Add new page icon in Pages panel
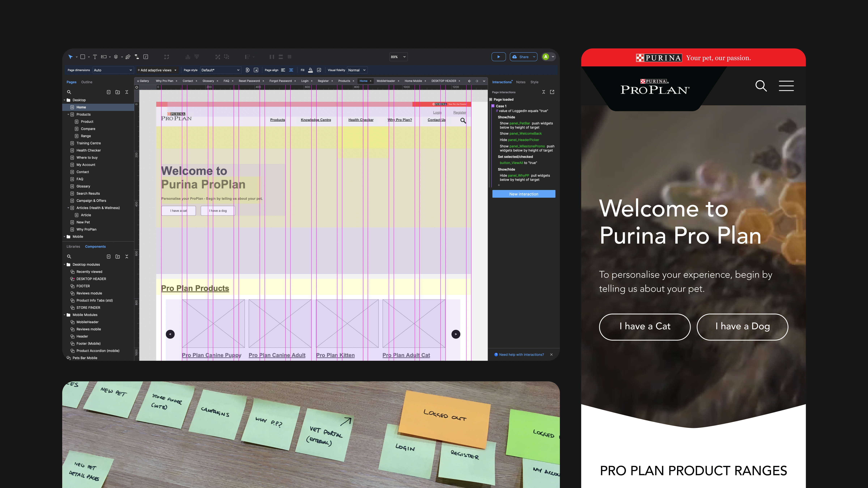 (x=109, y=92)
